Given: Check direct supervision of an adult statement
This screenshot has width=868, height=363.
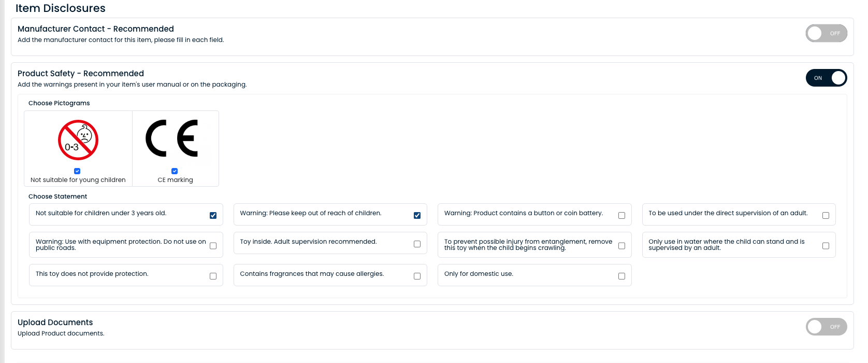Looking at the screenshot, I should pyautogui.click(x=826, y=216).
